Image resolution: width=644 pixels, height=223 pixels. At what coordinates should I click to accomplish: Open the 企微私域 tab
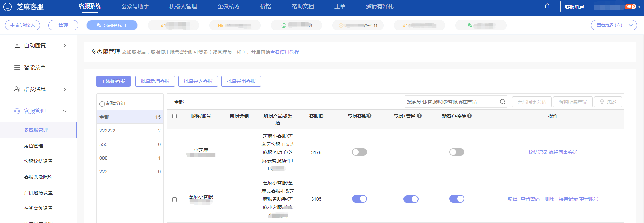click(x=229, y=6)
